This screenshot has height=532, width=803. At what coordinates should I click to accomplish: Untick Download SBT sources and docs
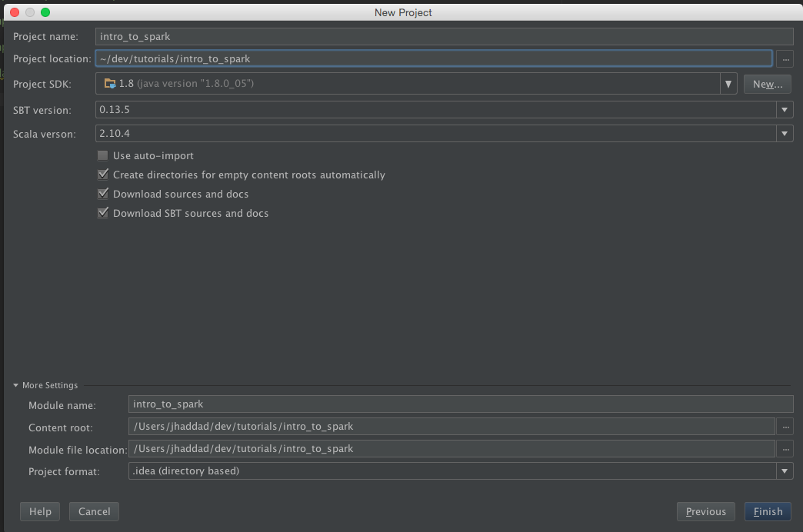pos(103,213)
